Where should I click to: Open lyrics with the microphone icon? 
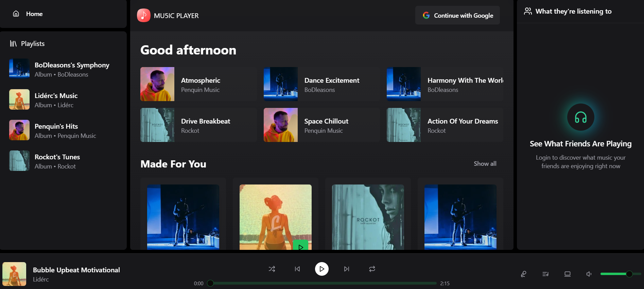pos(524,274)
